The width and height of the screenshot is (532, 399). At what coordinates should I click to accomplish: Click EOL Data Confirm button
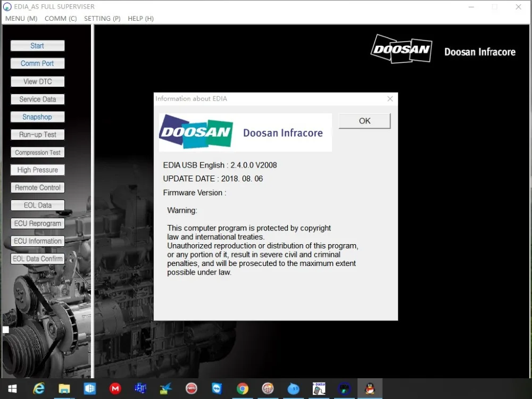point(37,259)
